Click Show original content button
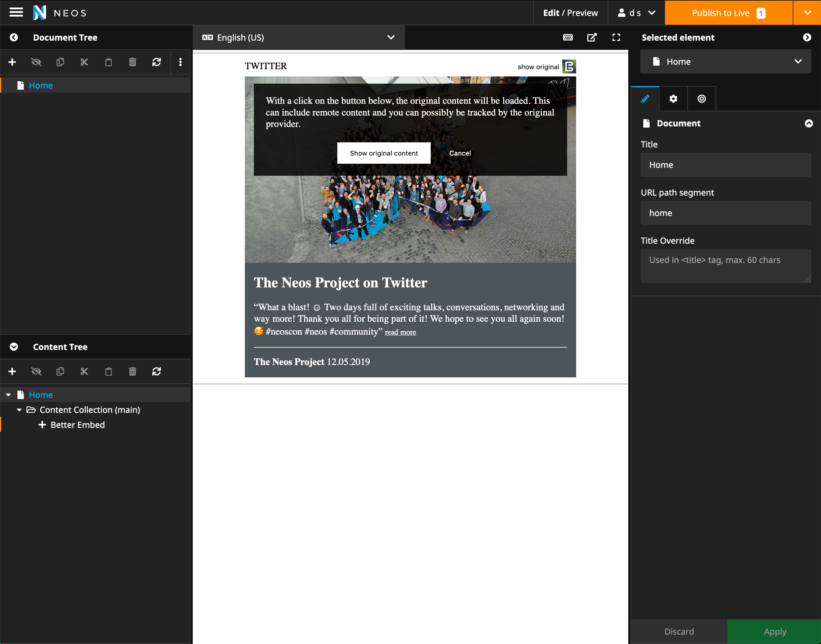821x644 pixels. click(x=383, y=153)
